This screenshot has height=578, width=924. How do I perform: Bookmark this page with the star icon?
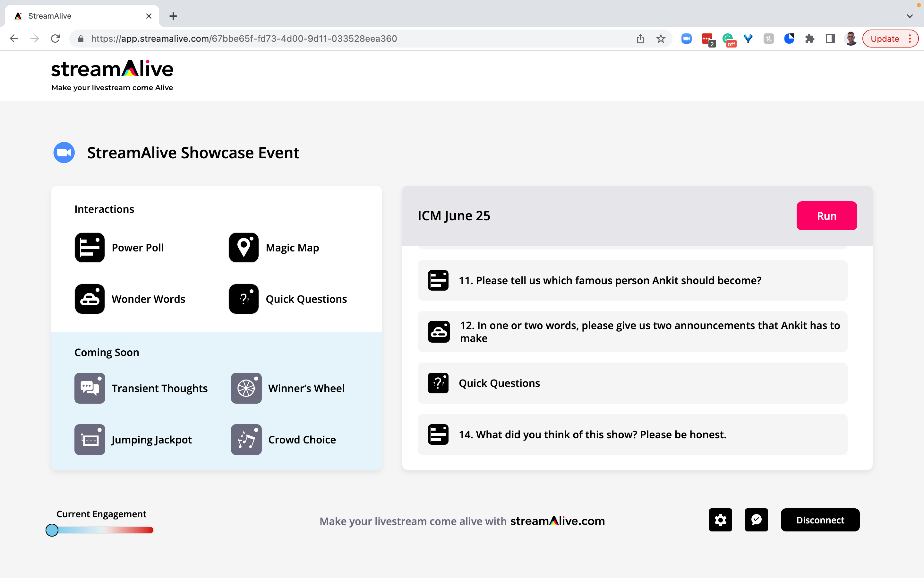pos(661,39)
